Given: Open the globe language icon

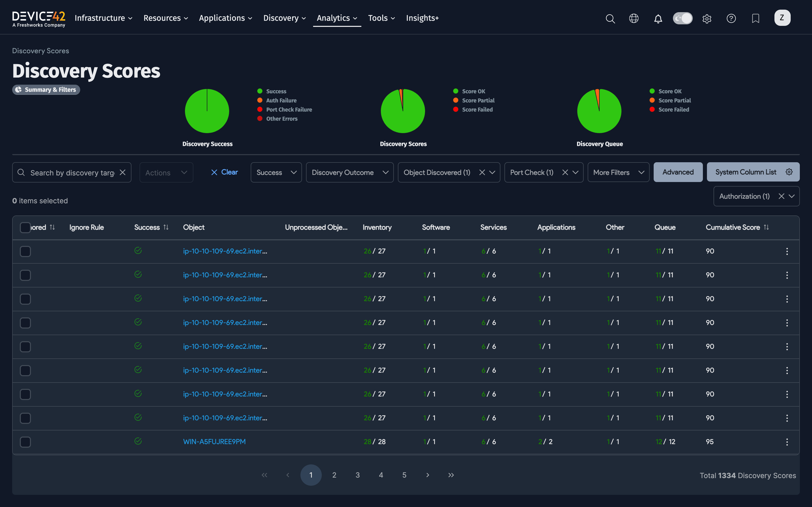Looking at the screenshot, I should pyautogui.click(x=634, y=19).
